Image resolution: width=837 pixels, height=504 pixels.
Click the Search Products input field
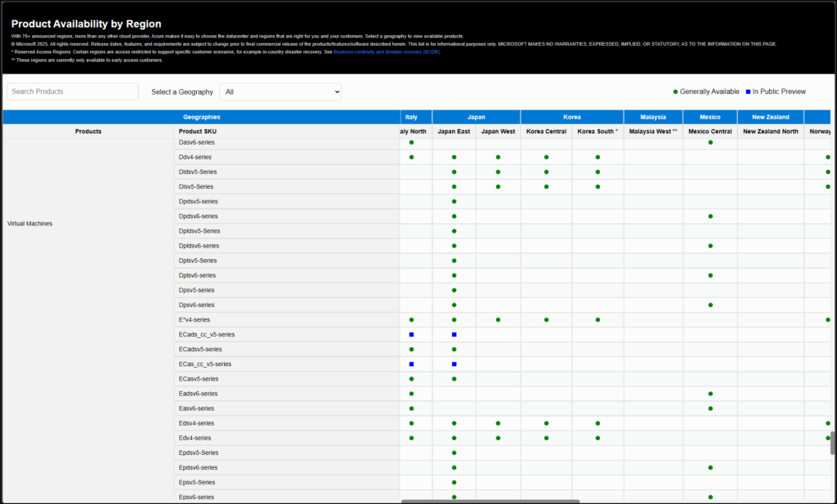73,91
